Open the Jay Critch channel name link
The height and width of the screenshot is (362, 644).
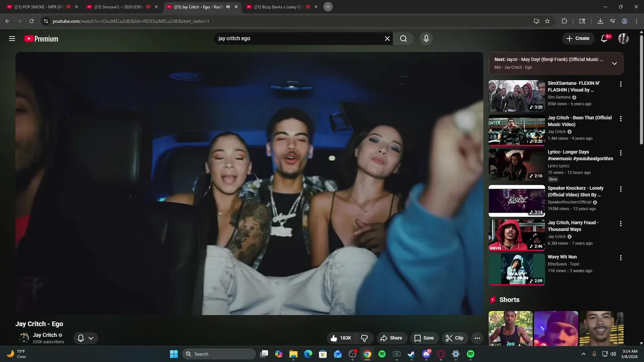(45, 335)
